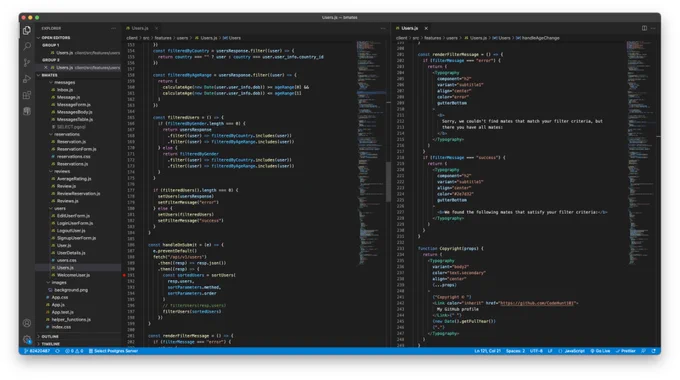The width and height of the screenshot is (680, 380).
Task: Open the GitHub link on line 242
Action: [x=537, y=303]
